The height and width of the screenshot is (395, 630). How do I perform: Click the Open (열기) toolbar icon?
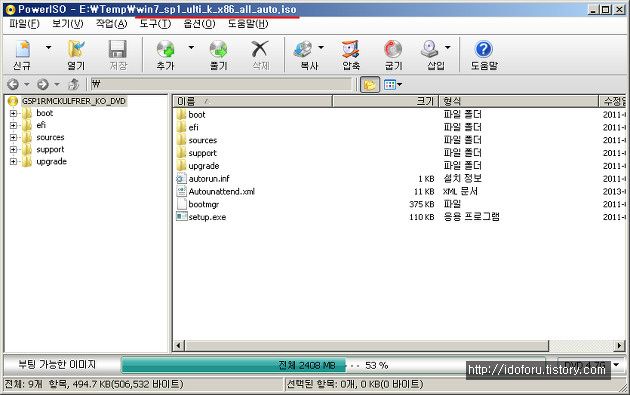click(76, 50)
